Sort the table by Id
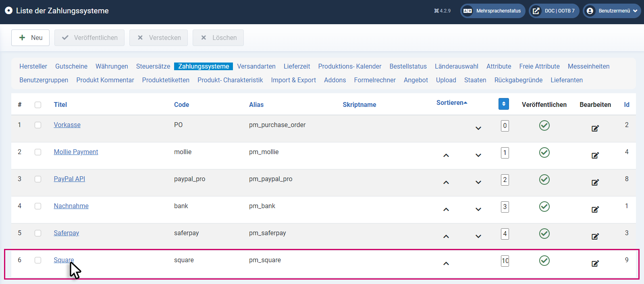This screenshot has width=644, height=284. coord(627,104)
